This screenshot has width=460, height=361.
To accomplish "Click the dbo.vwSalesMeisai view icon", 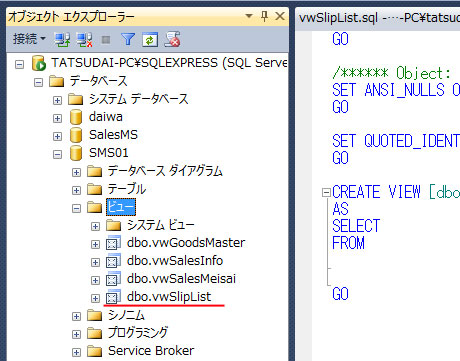I will point(113,279).
